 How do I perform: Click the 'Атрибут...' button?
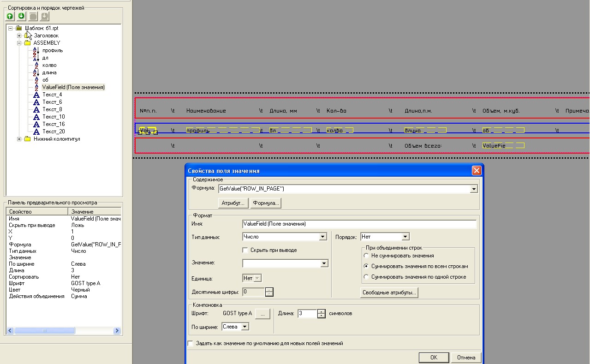point(233,203)
